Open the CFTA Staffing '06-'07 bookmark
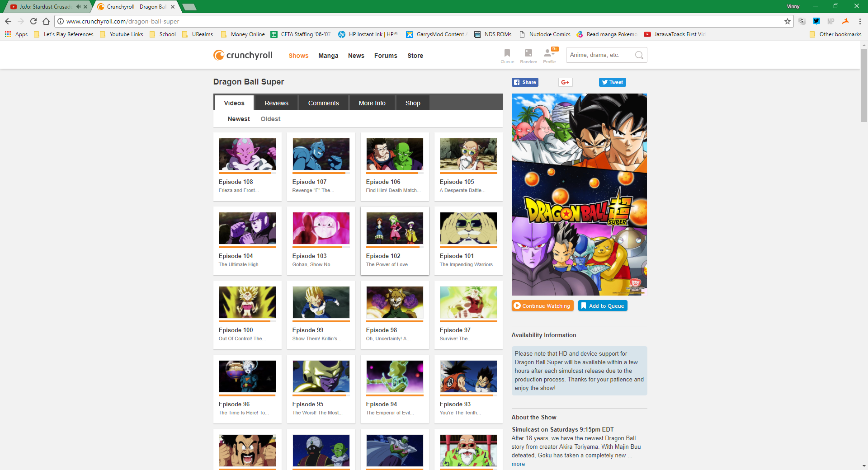The image size is (868, 470). pyautogui.click(x=301, y=34)
